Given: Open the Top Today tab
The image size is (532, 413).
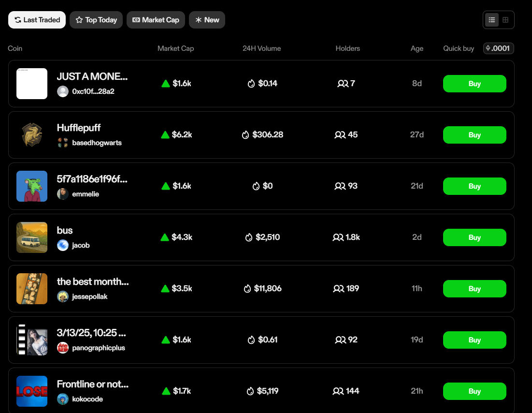Looking at the screenshot, I should (x=96, y=20).
